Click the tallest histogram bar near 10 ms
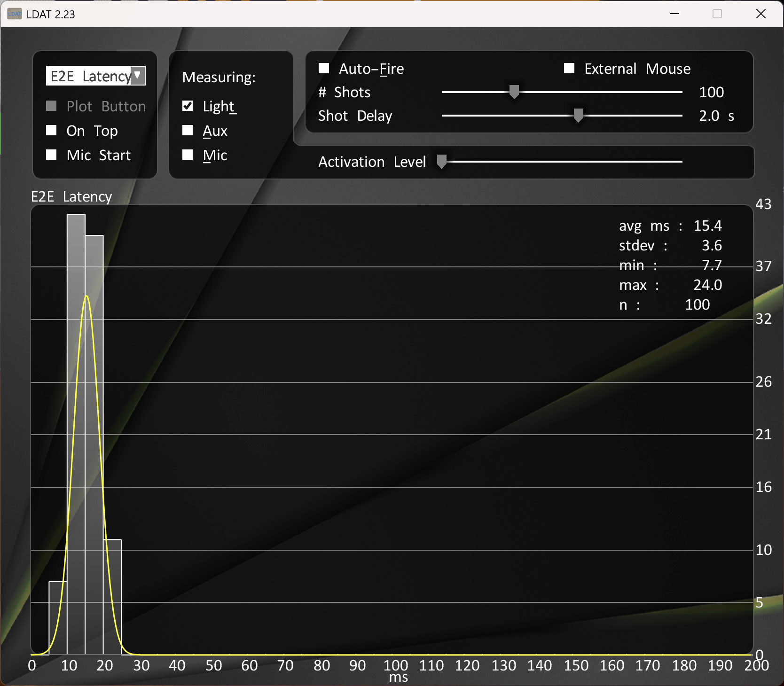 pos(76,434)
